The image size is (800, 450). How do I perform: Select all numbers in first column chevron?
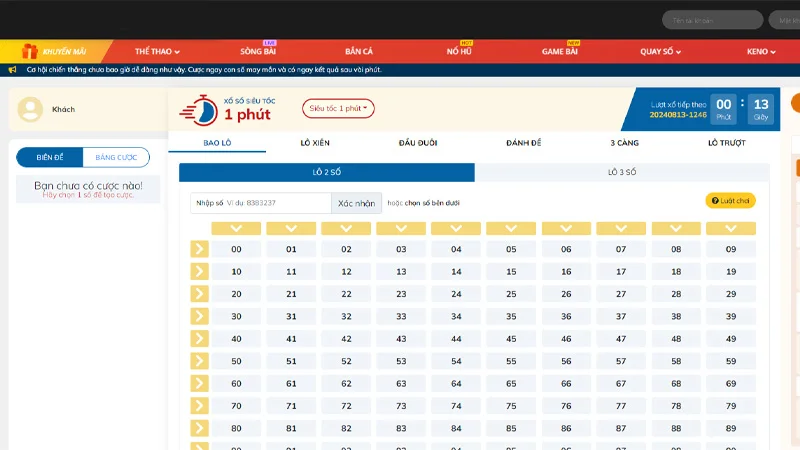tap(236, 229)
